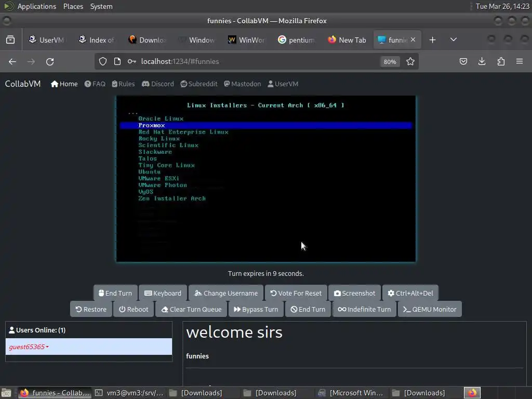Send Ctrl+Alt+Del to the VM
Viewport: 532px width, 399px height.
[410, 293]
